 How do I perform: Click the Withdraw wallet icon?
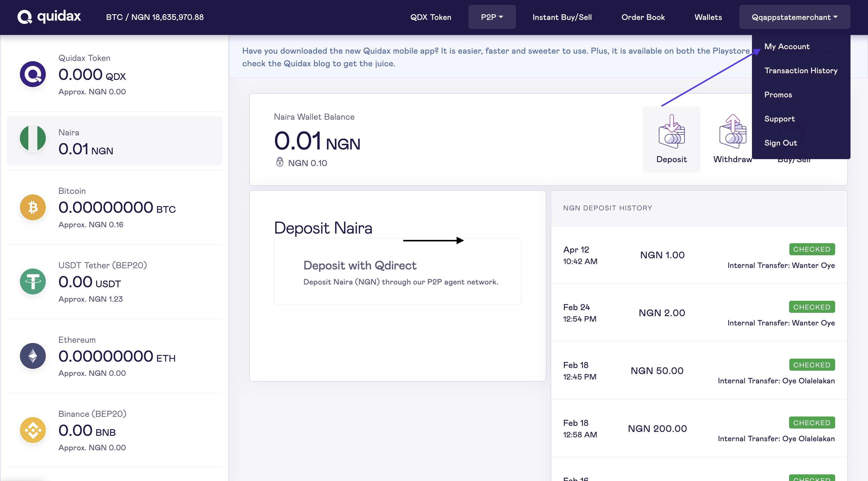coord(733,132)
